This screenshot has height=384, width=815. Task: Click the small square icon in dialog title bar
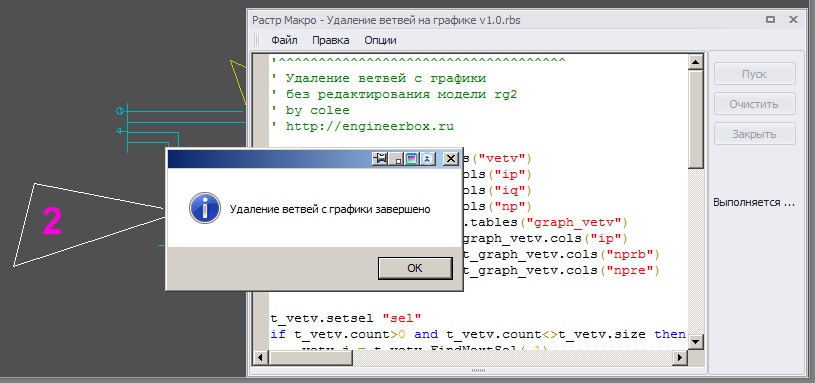[x=397, y=159]
